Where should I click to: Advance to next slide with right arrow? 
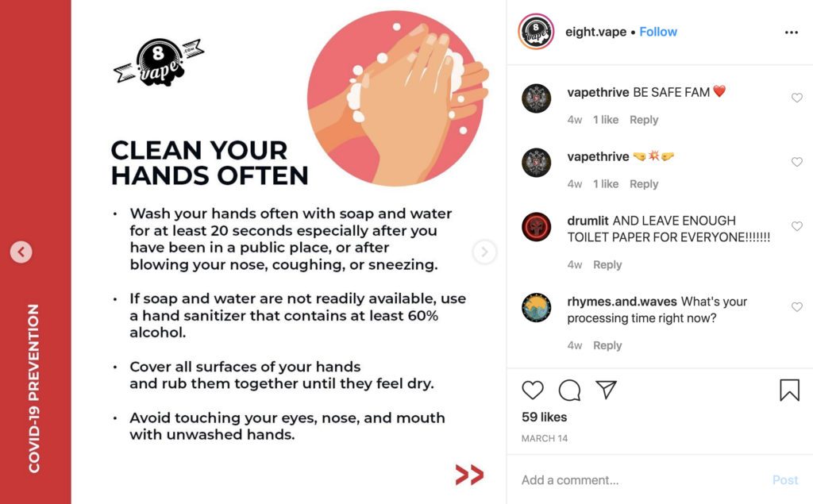pos(484,252)
